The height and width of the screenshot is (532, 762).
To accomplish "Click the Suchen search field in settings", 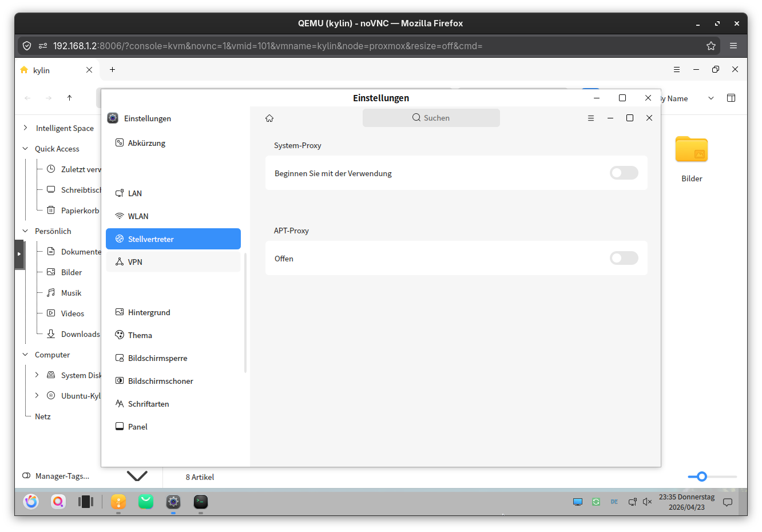I will click(431, 118).
